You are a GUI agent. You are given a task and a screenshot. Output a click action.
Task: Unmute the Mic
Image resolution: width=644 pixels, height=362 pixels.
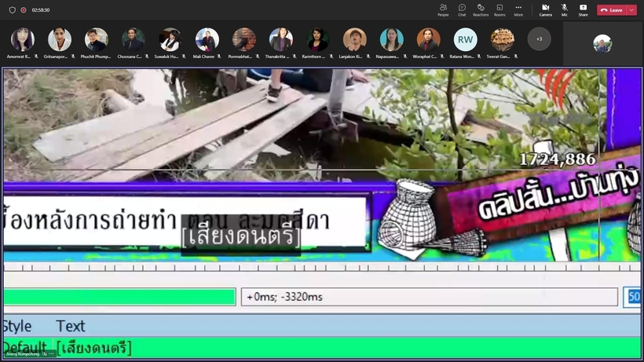pos(565,10)
